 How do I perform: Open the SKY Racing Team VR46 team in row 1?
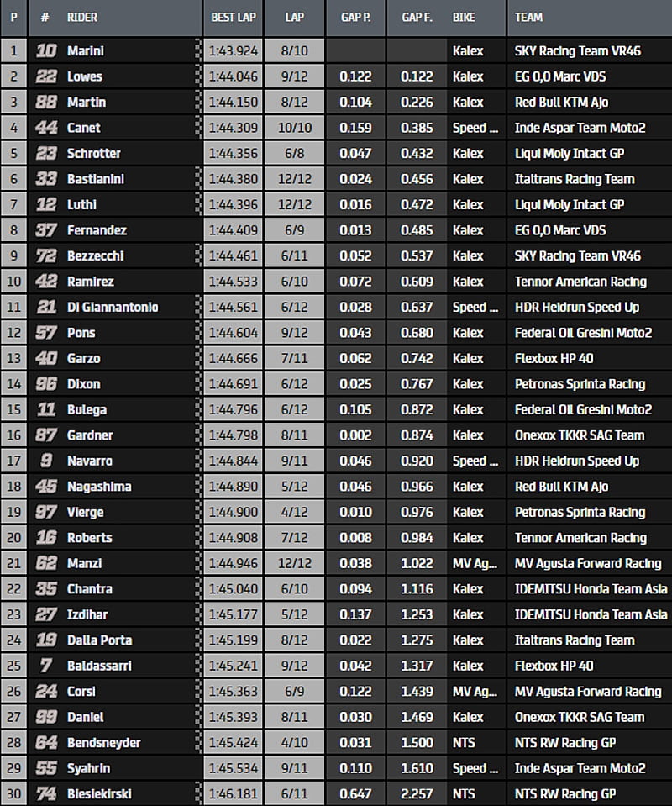pyautogui.click(x=577, y=51)
